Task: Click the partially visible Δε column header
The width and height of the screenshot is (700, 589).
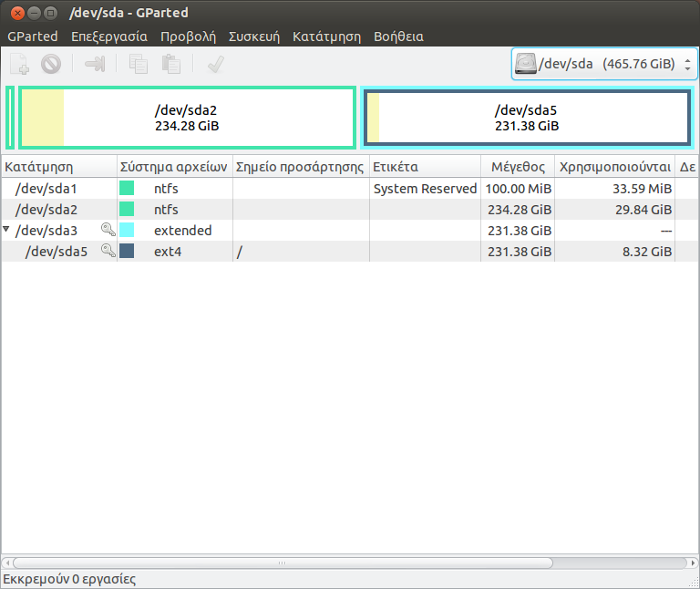Action: (687, 167)
